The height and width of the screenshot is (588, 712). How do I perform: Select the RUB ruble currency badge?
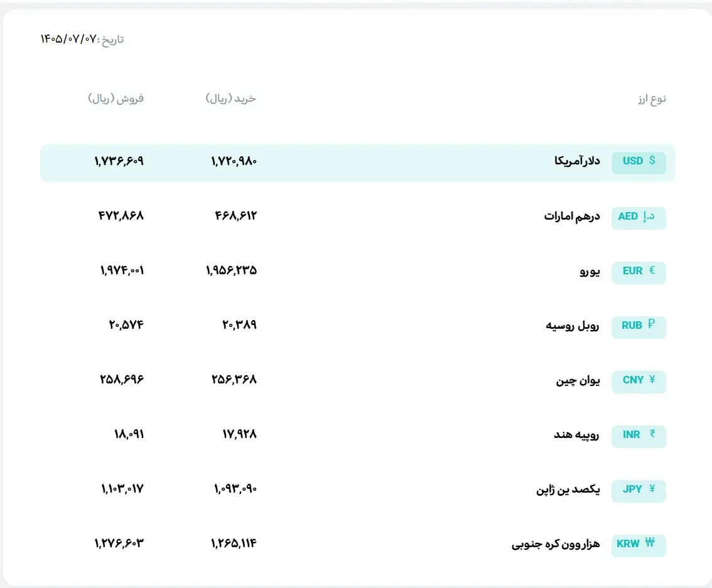click(x=639, y=326)
